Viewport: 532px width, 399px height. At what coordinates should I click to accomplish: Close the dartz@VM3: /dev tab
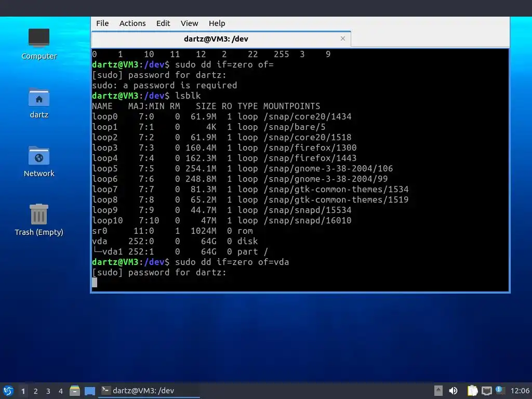click(x=343, y=38)
